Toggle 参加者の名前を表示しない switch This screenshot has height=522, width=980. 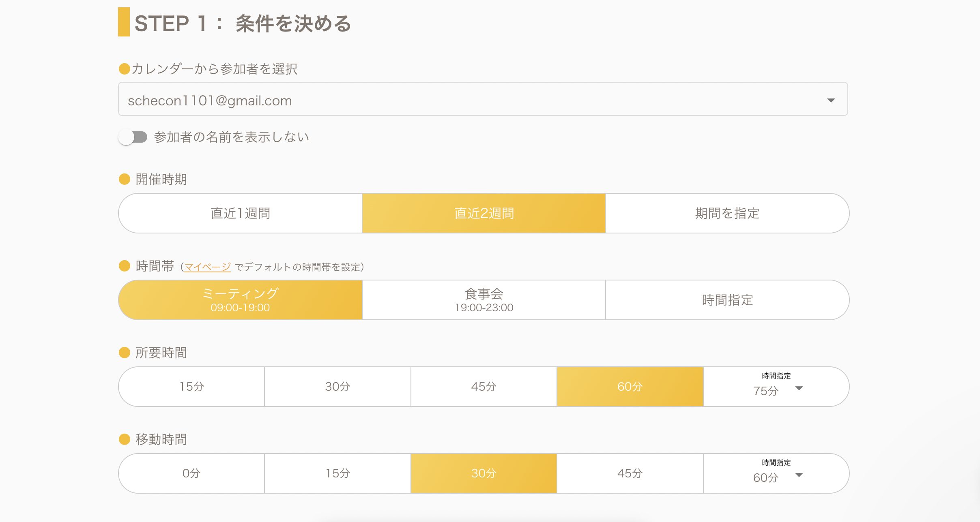133,137
